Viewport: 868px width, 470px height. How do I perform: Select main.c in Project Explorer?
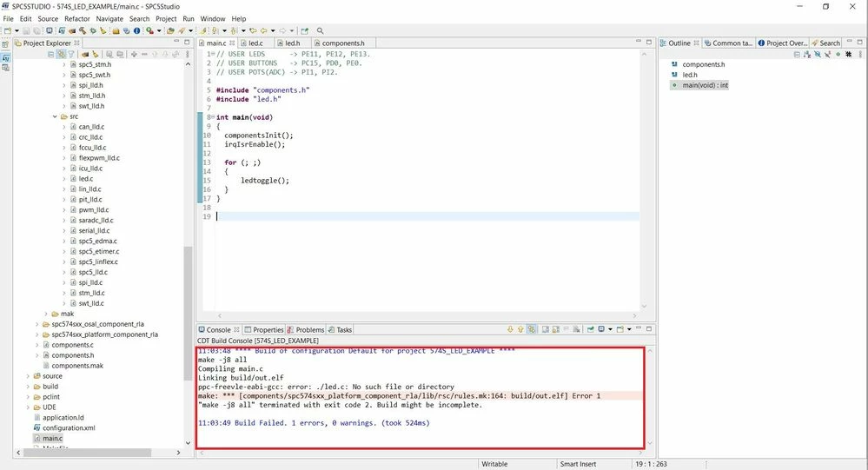(x=53, y=438)
